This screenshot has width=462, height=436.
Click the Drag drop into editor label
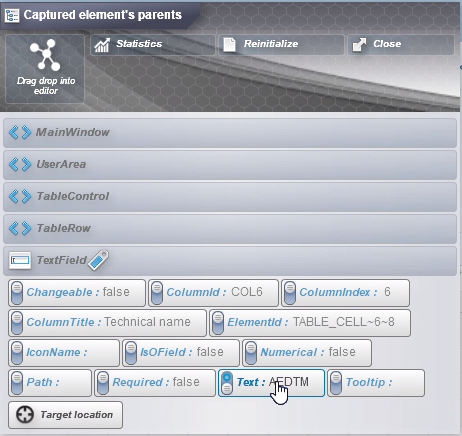46,86
